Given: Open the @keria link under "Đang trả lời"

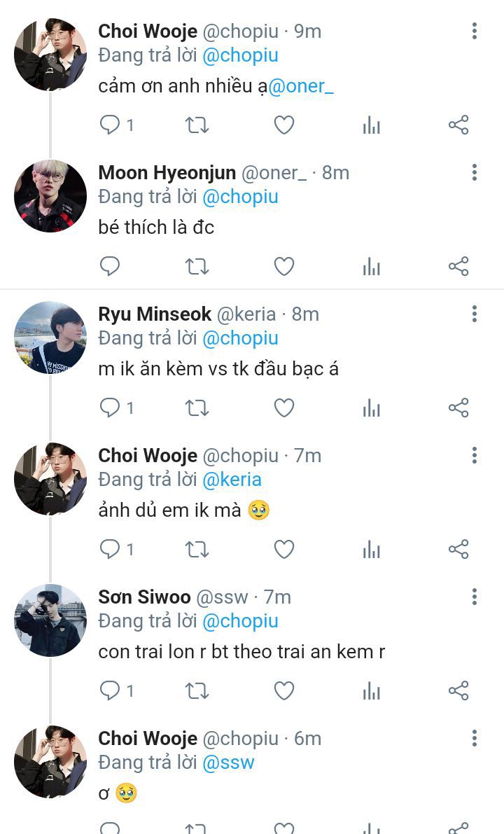Looking at the screenshot, I should point(232,480).
